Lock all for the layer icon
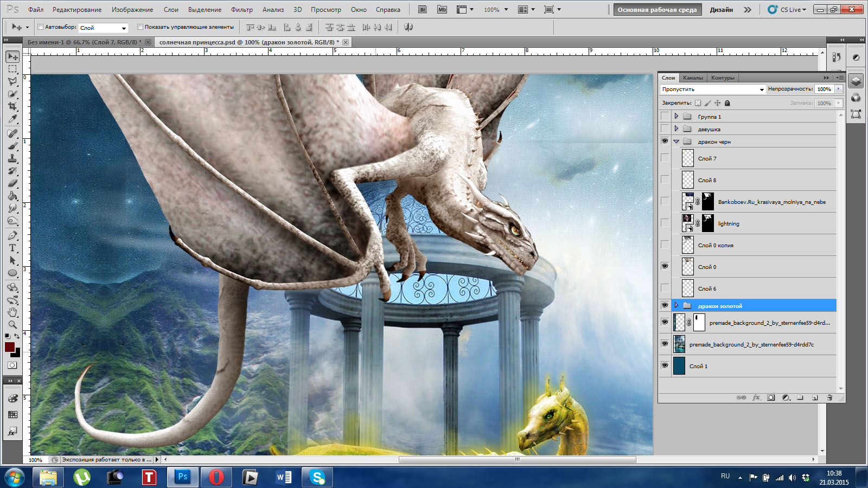This screenshot has width=868, height=488. (727, 102)
